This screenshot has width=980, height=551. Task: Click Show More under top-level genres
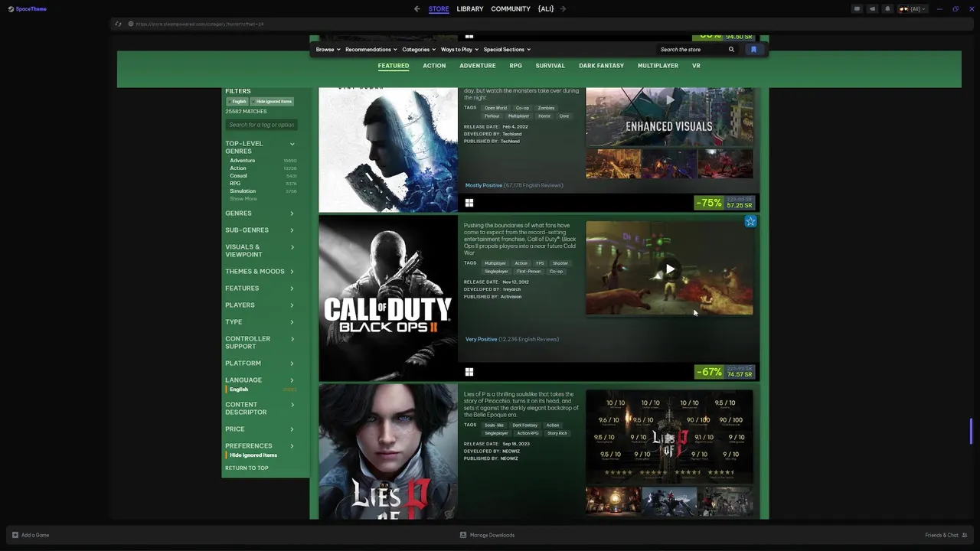tap(243, 199)
